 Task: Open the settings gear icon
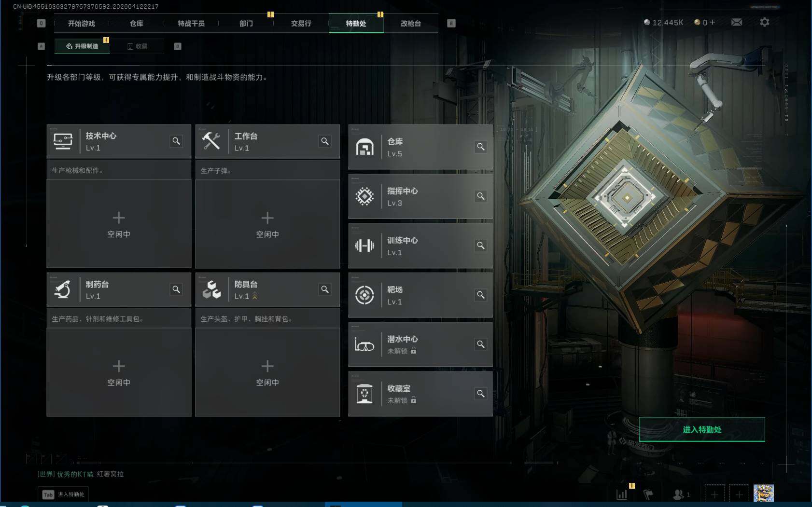[765, 22]
